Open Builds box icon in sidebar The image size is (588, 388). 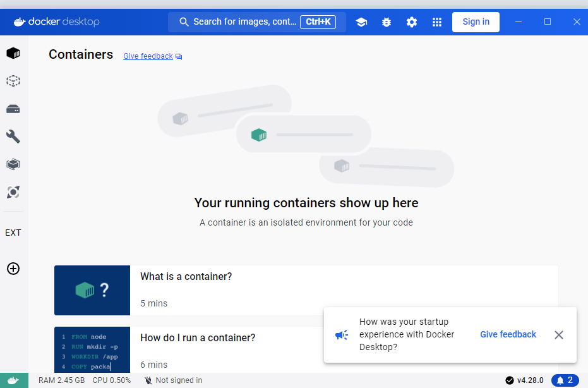[x=13, y=164]
